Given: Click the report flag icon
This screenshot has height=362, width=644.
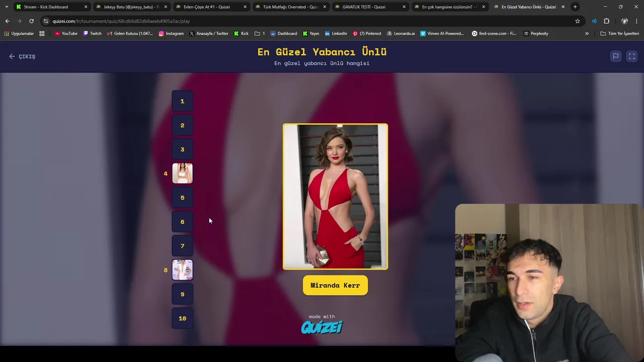Looking at the screenshot, I should tap(615, 56).
